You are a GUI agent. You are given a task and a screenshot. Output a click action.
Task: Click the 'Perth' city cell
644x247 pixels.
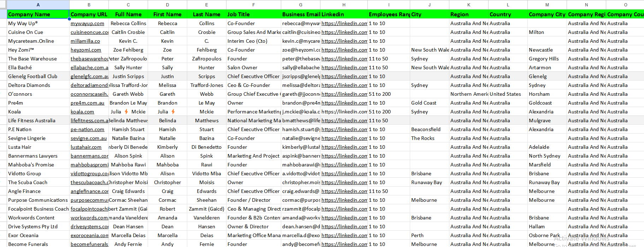(x=430, y=235)
